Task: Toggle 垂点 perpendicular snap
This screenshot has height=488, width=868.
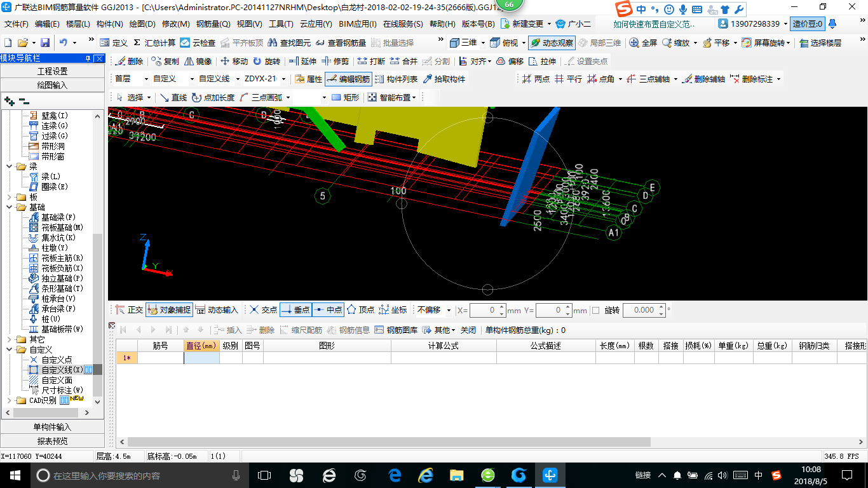Action: pyautogui.click(x=295, y=310)
